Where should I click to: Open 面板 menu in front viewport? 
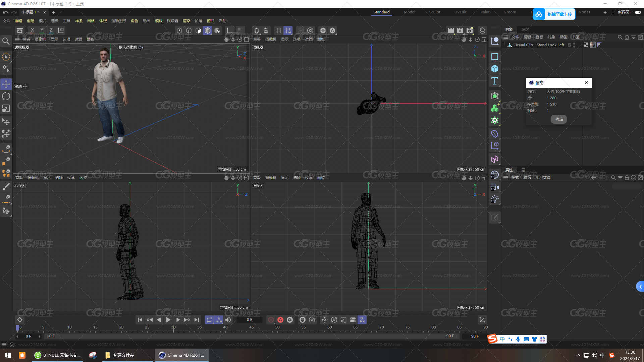(x=321, y=178)
